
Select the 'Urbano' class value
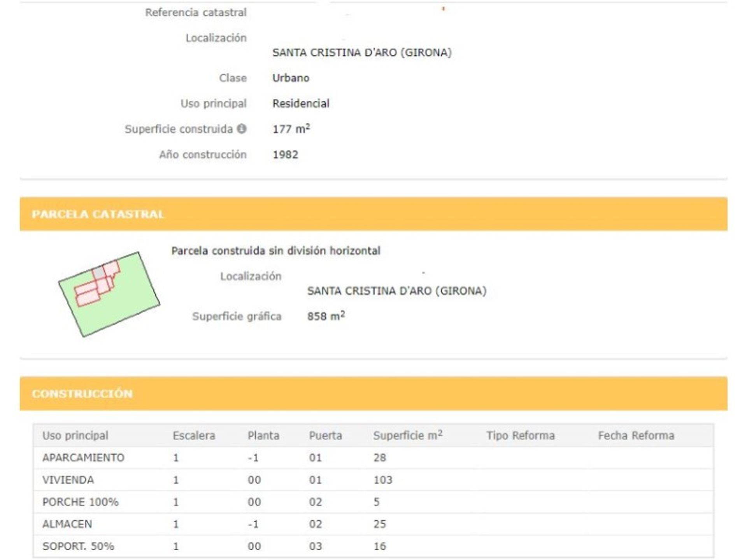pos(291,78)
